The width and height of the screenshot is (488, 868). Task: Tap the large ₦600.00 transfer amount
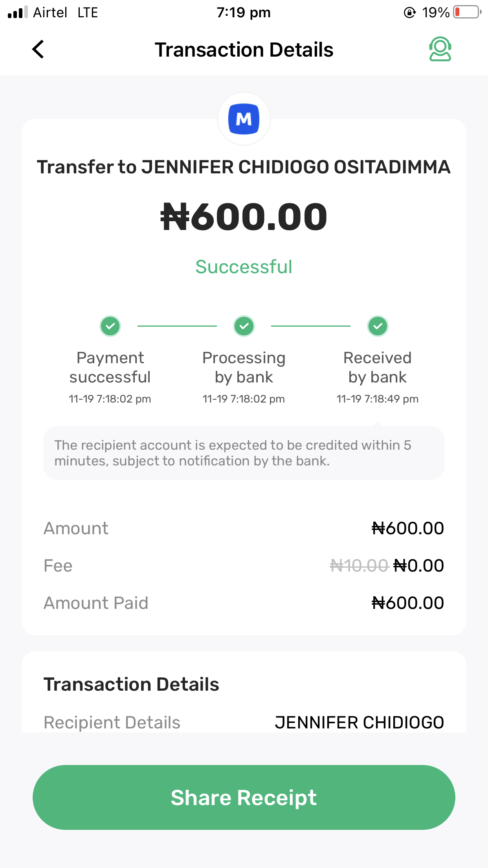coord(244,217)
